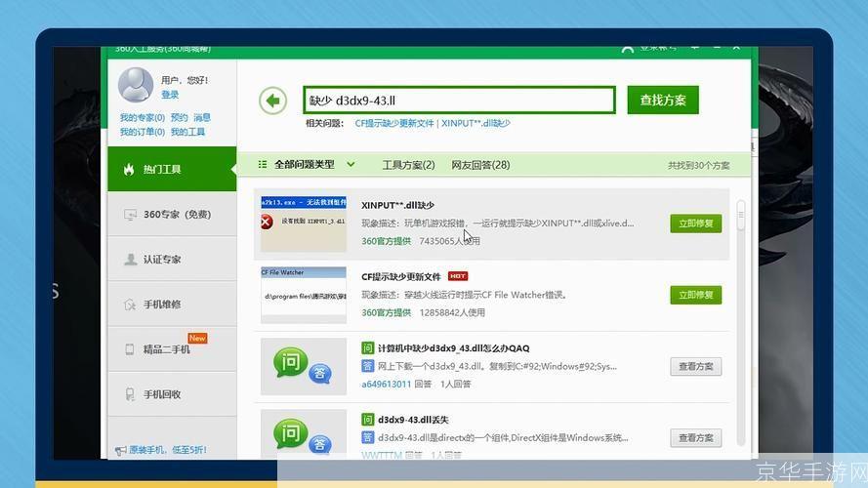The image size is (868, 488).
Task: Click 查看方案 for 计算机中缺少d3dx9_43.dll
Action: tap(696, 366)
